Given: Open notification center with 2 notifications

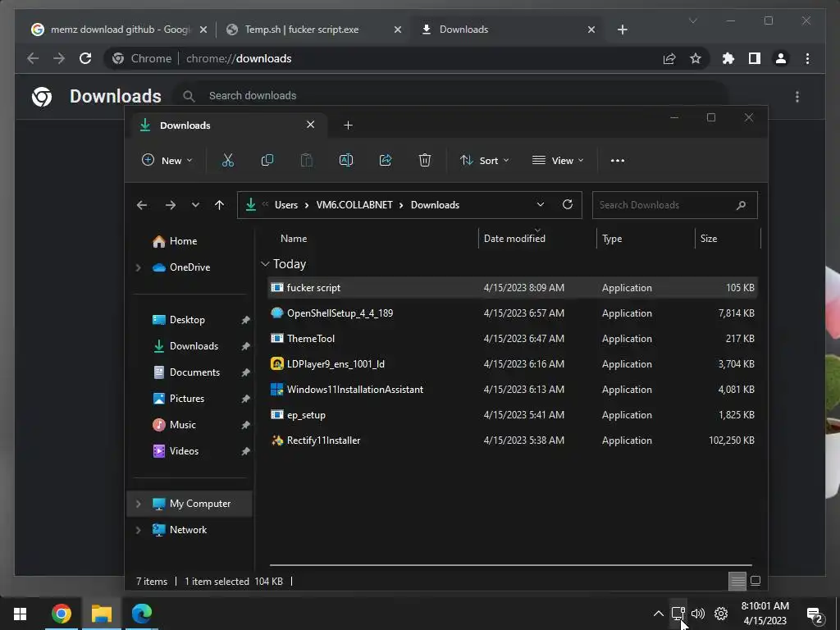Looking at the screenshot, I should coord(815,615).
